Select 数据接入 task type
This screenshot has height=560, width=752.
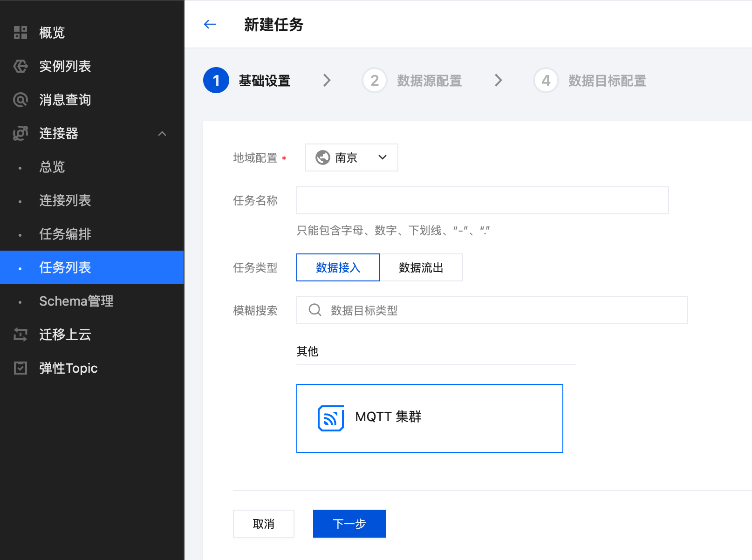338,267
